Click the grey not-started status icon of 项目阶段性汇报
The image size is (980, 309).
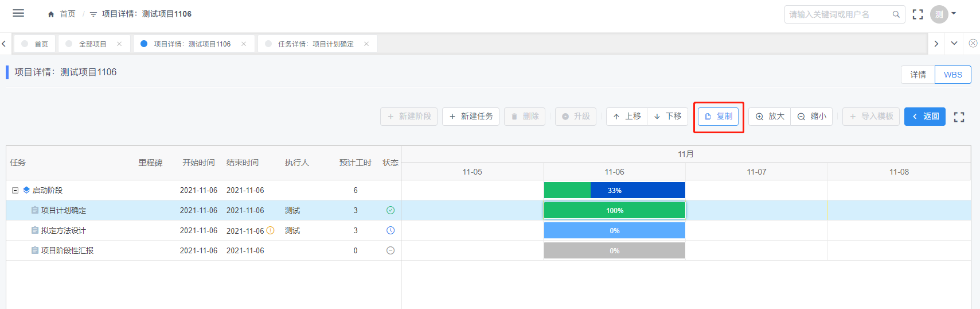pyautogui.click(x=391, y=250)
